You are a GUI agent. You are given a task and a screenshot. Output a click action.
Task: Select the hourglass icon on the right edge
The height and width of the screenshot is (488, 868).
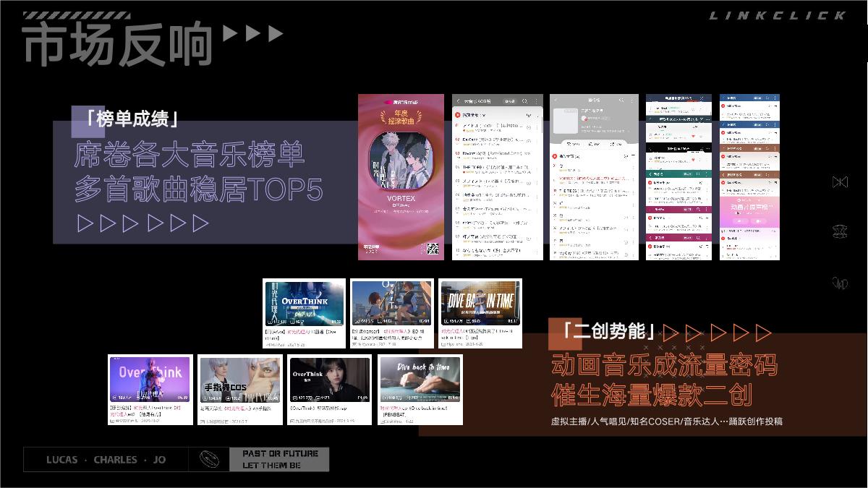tap(839, 231)
